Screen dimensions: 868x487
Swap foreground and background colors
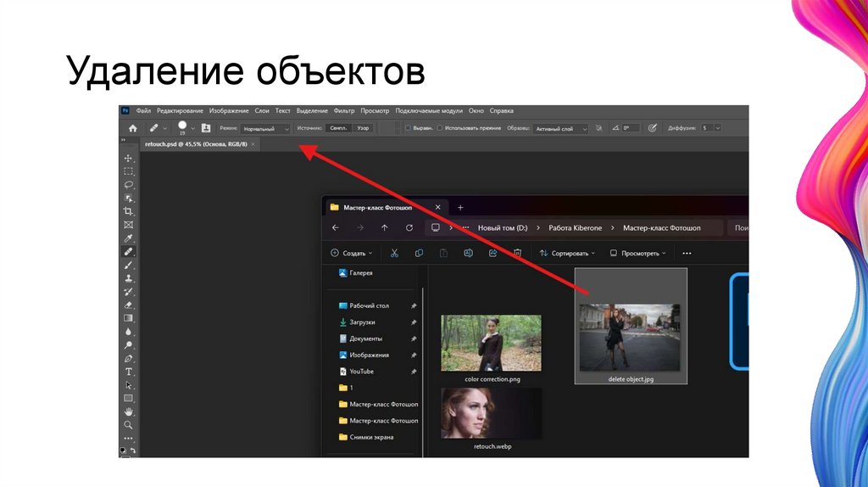click(133, 450)
